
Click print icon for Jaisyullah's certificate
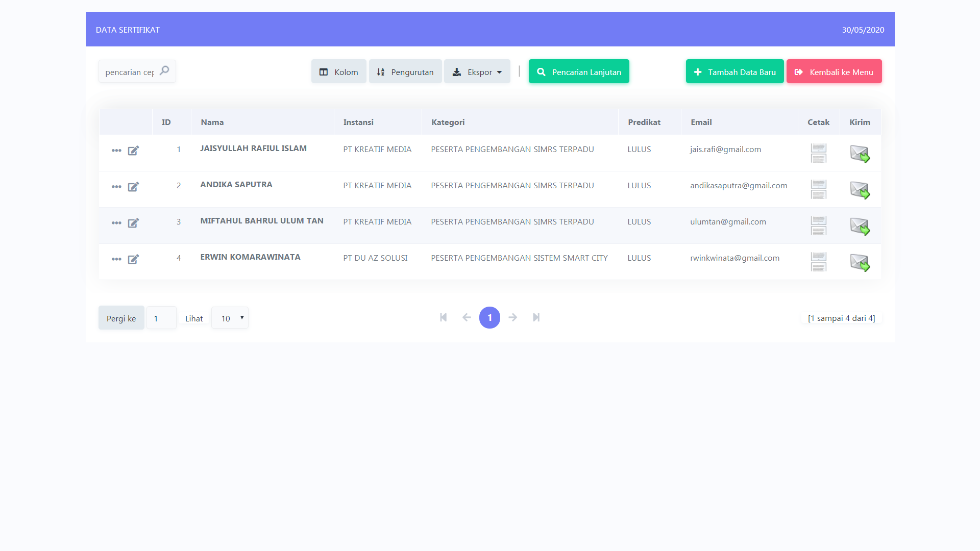(818, 153)
